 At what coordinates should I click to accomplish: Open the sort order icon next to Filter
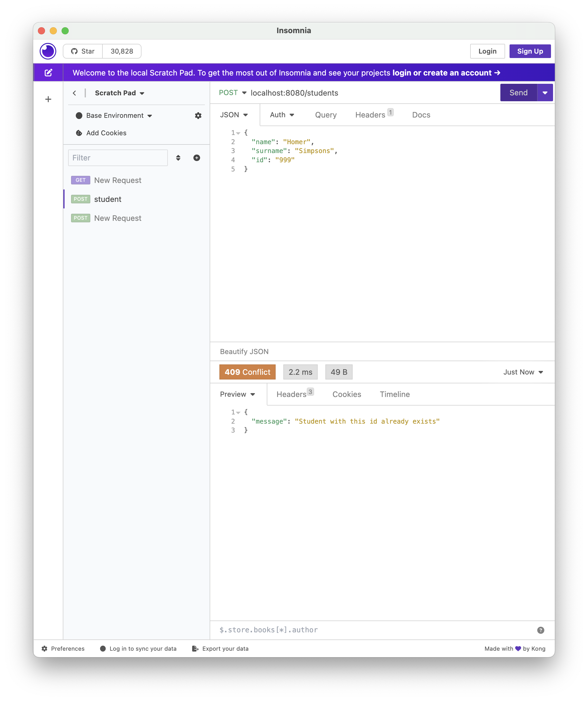pyautogui.click(x=178, y=157)
